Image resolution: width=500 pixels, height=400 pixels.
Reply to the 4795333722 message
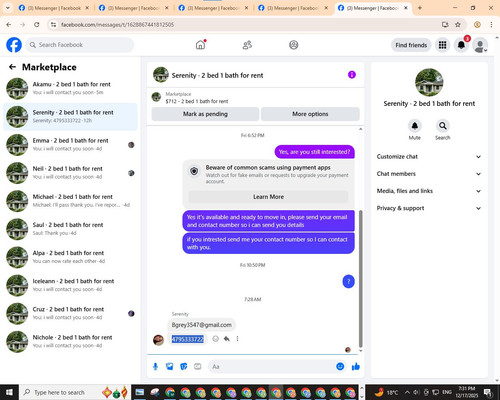tap(227, 339)
